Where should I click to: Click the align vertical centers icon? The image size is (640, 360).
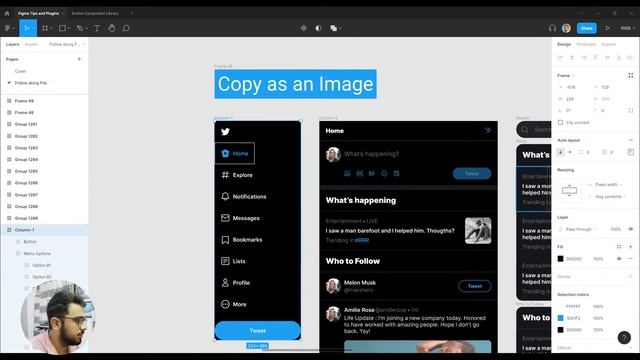click(x=607, y=58)
